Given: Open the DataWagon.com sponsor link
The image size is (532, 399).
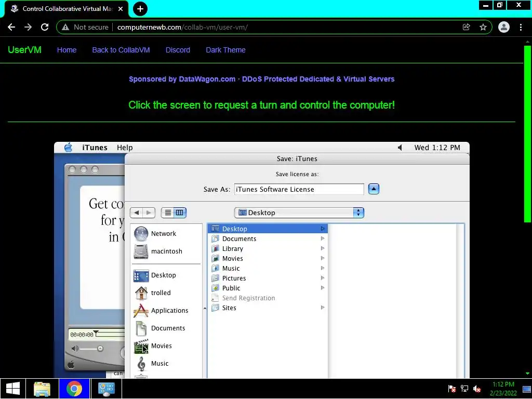Looking at the screenshot, I should point(262,79).
